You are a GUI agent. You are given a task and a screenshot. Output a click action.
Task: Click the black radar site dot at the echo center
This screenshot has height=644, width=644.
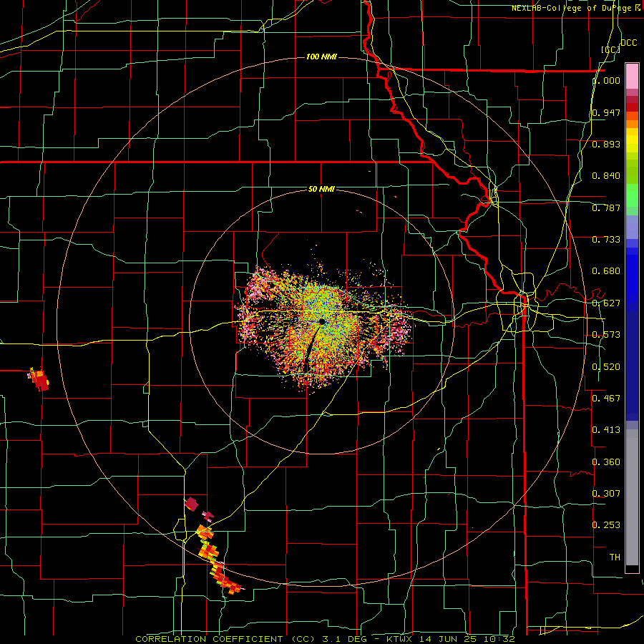[322, 321]
